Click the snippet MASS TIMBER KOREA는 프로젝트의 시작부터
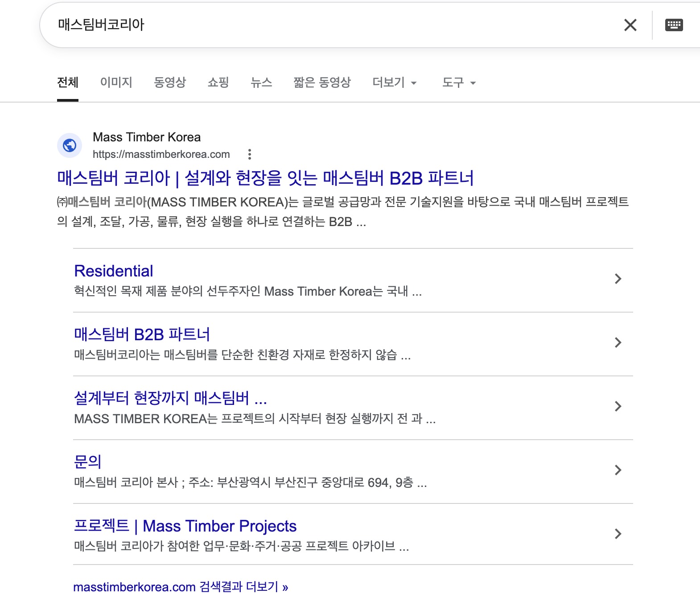The height and width of the screenshot is (602, 700). (255, 419)
